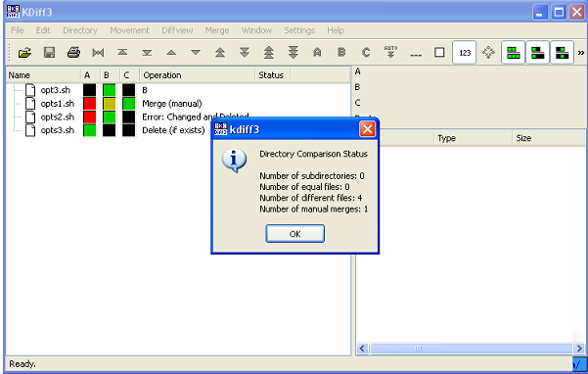Open the Directory menu
The width and height of the screenshot is (588, 374).
80,30
